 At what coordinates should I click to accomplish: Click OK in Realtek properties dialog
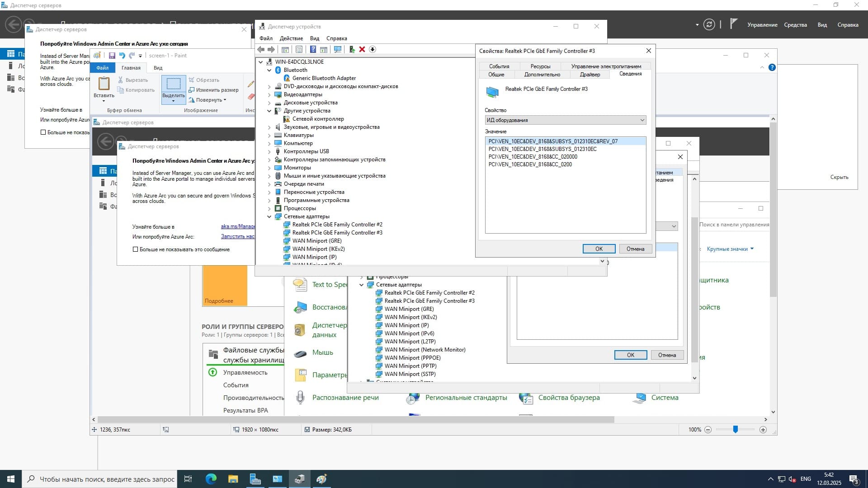click(x=599, y=249)
